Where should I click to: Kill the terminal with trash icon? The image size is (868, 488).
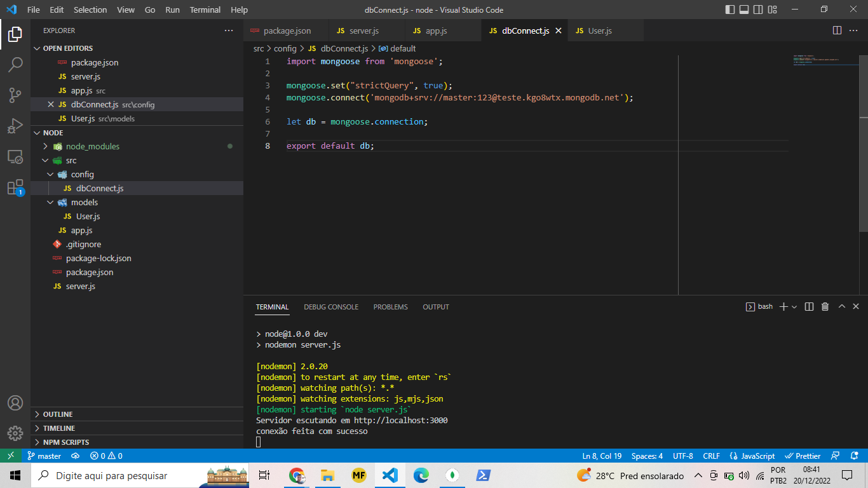coord(825,306)
